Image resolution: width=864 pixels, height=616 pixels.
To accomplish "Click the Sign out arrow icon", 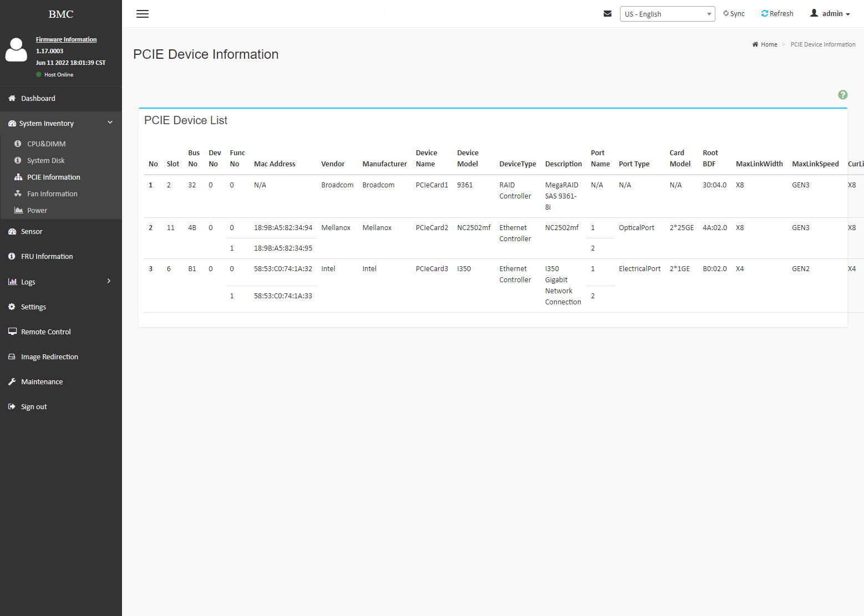I will tap(12, 406).
